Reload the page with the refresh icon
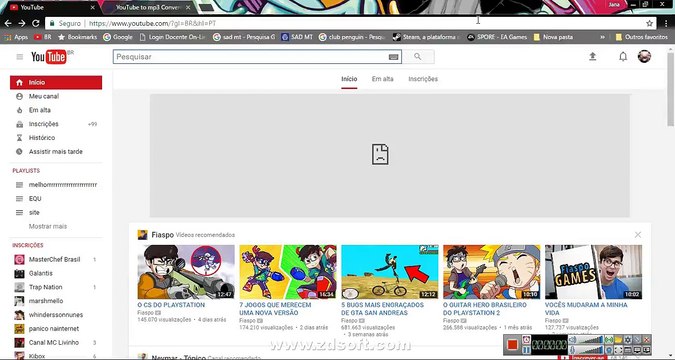 coord(36,23)
